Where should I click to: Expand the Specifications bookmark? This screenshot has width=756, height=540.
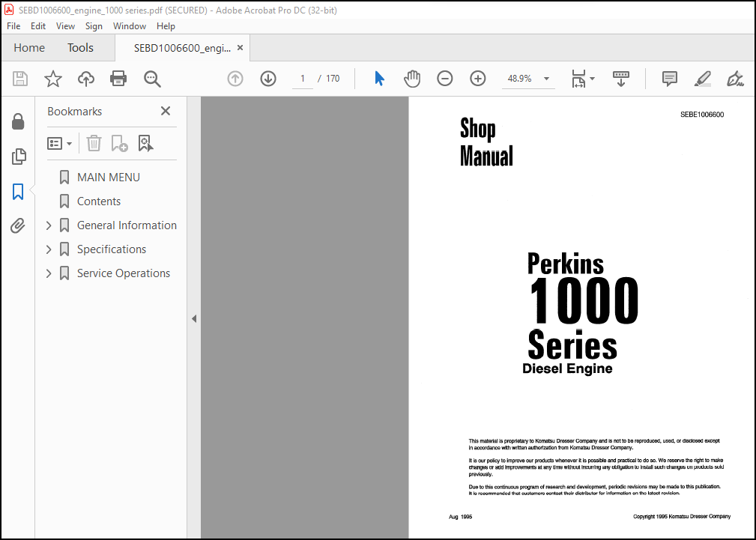[x=49, y=249]
